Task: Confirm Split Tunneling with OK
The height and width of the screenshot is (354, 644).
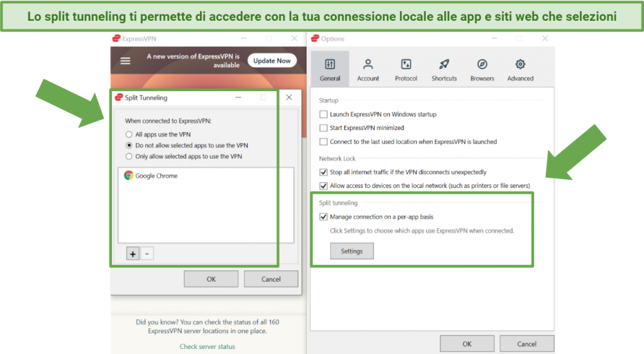Action: 211,279
